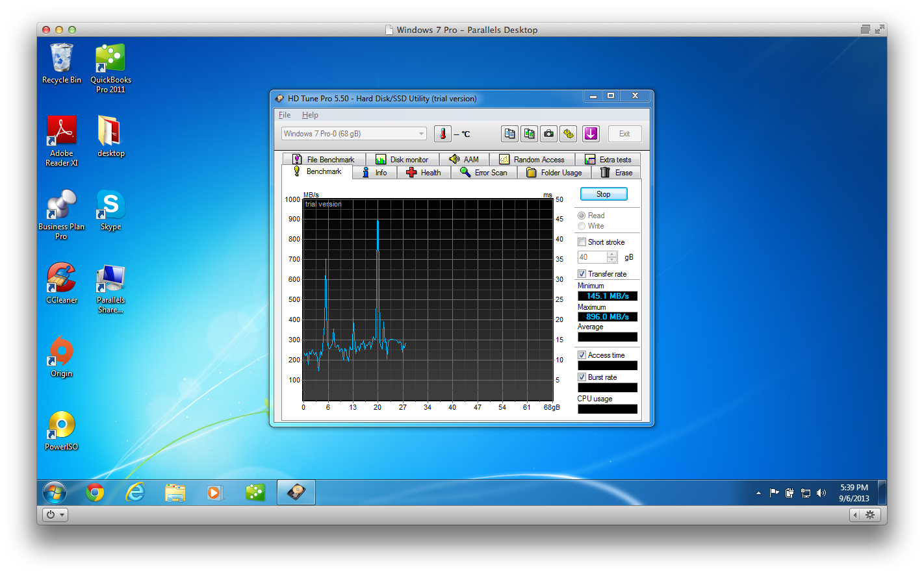The height and width of the screenshot is (576, 924).
Task: Open the File menu
Action: 284,115
